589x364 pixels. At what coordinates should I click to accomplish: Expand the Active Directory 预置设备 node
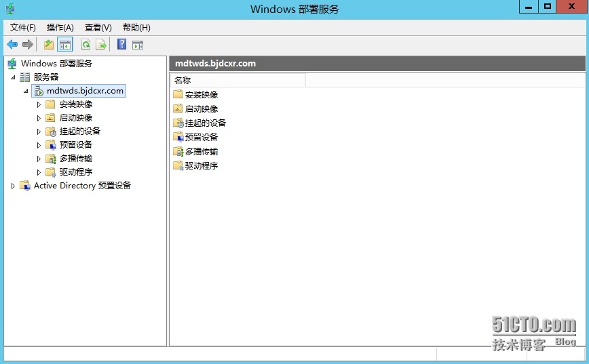(13, 186)
